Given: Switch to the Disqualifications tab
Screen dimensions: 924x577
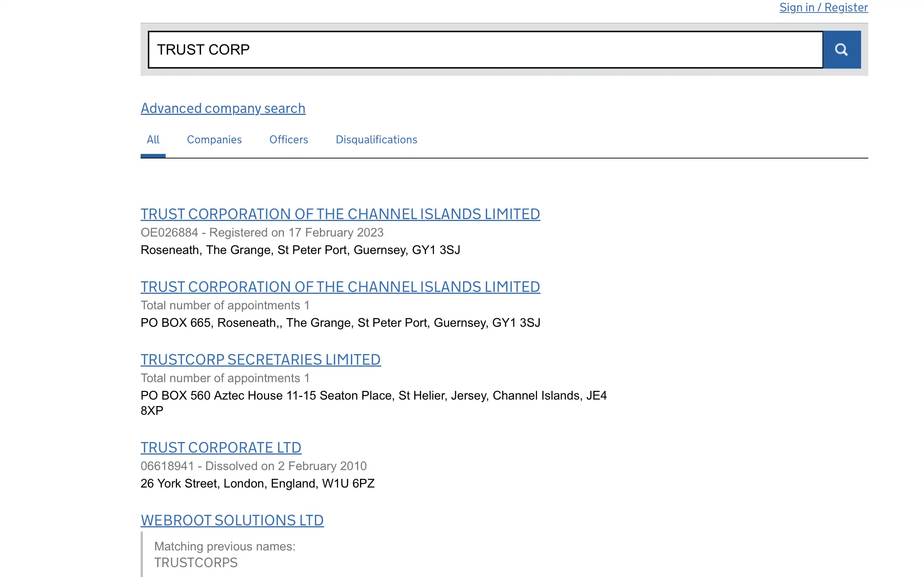Looking at the screenshot, I should 376,140.
